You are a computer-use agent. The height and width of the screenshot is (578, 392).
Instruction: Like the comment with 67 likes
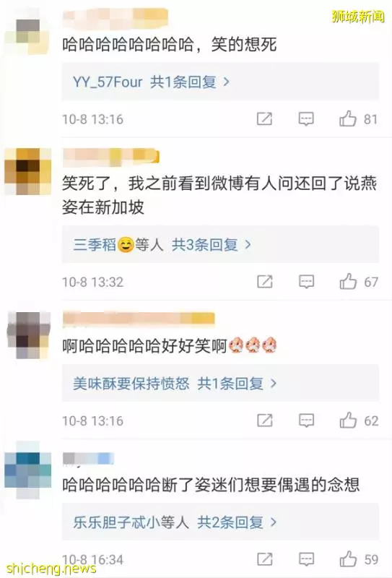point(348,282)
